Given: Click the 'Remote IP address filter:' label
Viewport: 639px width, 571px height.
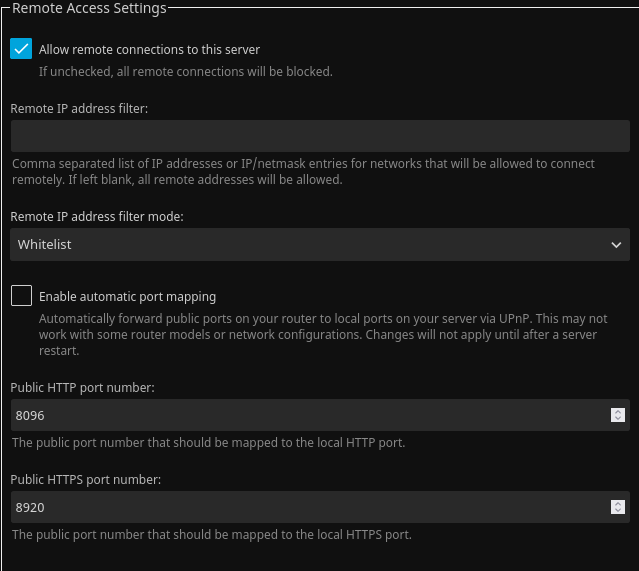Looking at the screenshot, I should click(79, 108).
